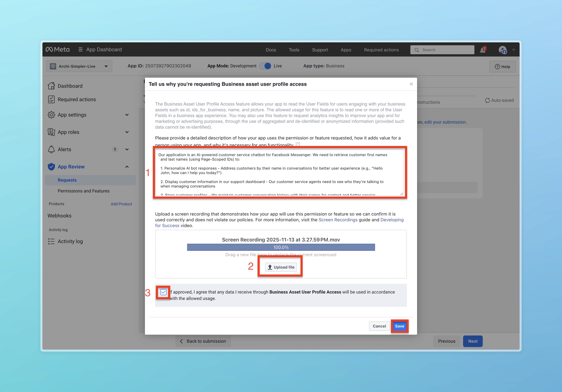
Task: Open the Screen Recordings guide link
Action: [338, 220]
